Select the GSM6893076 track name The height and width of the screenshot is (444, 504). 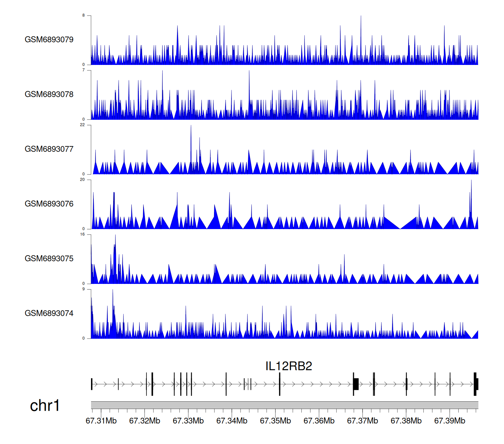[49, 204]
